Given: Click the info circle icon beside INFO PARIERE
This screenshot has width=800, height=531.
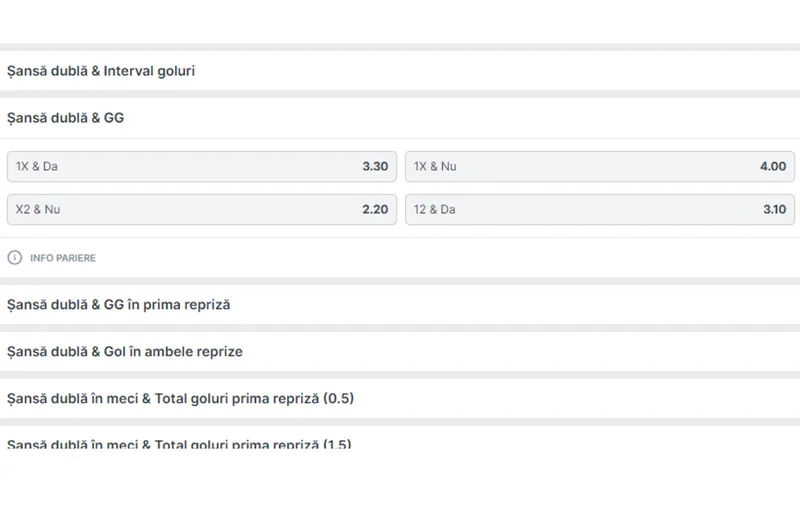Looking at the screenshot, I should point(14,258).
